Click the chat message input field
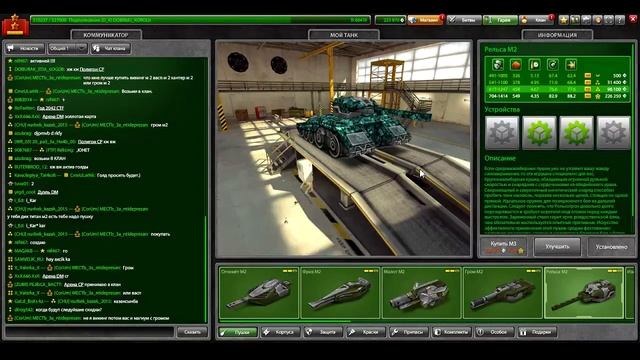The height and width of the screenshot is (360, 640). click(x=89, y=332)
